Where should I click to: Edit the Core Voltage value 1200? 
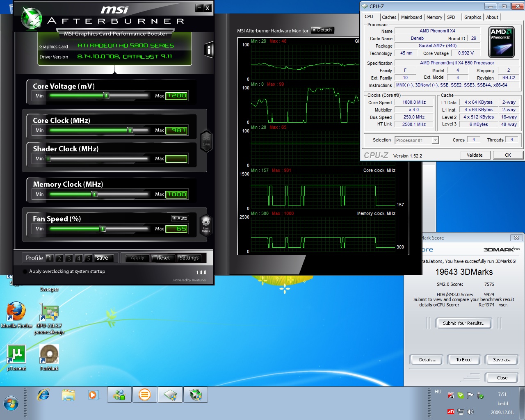click(177, 96)
